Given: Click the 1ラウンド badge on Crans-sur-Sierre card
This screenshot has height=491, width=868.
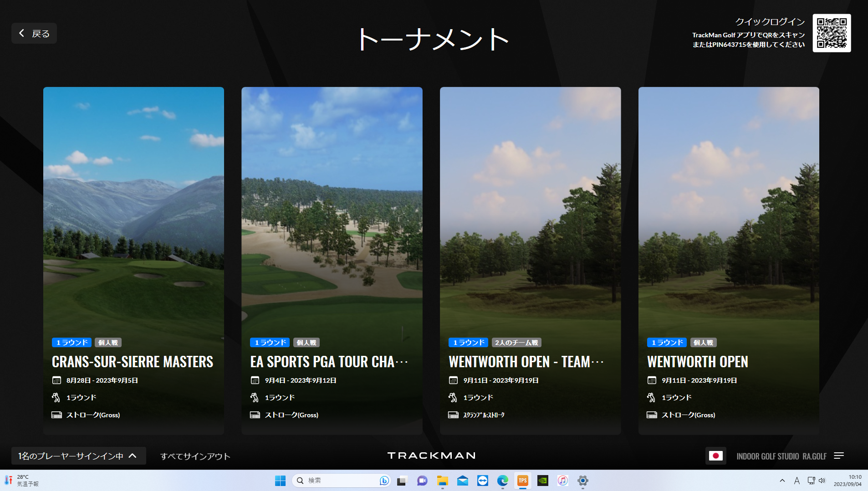Looking at the screenshot, I should pyautogui.click(x=71, y=343).
